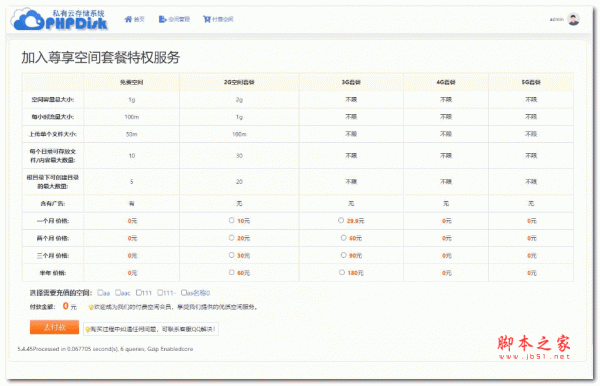Select 2G package two-month 20元 radio

coord(232,238)
